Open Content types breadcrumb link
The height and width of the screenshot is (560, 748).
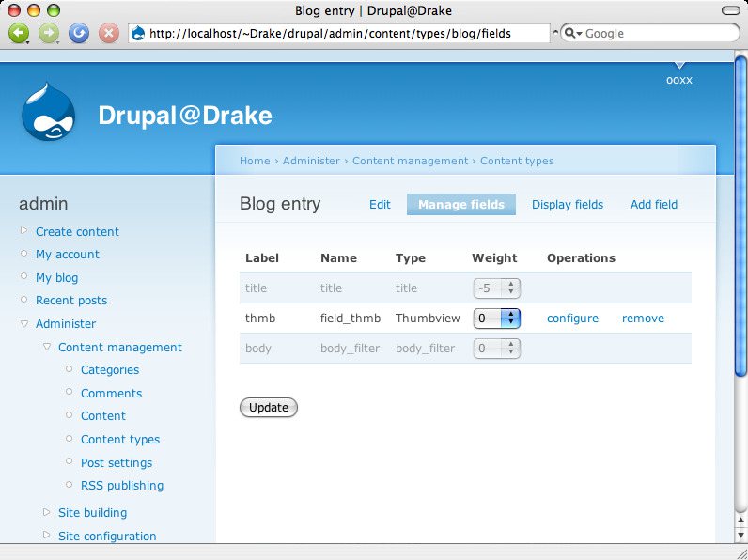click(517, 161)
